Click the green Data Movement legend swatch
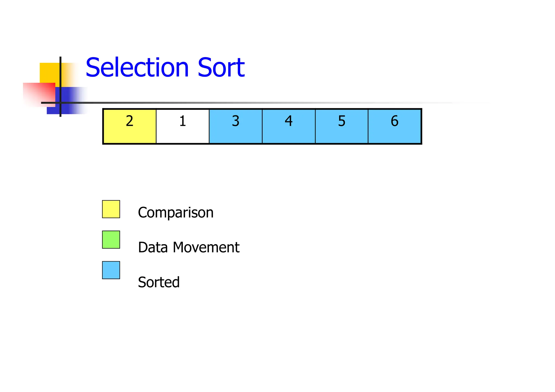 (x=111, y=240)
